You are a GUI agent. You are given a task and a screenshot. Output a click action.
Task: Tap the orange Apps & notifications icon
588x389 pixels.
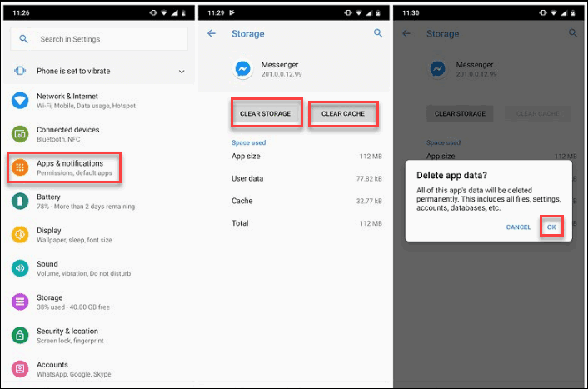coord(20,167)
